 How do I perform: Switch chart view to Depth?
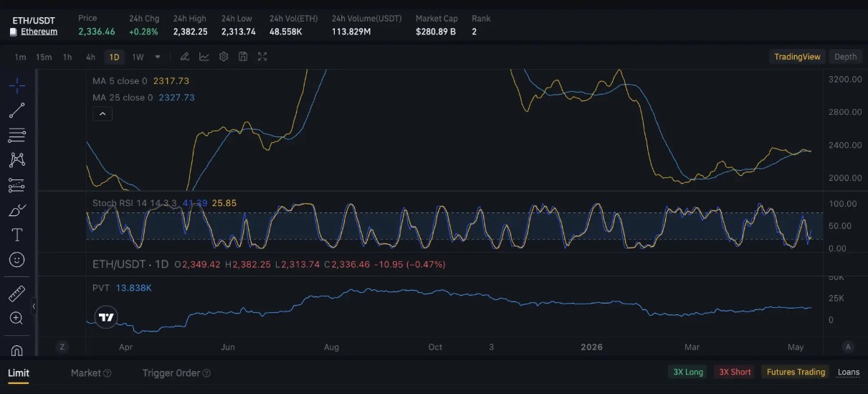click(845, 57)
